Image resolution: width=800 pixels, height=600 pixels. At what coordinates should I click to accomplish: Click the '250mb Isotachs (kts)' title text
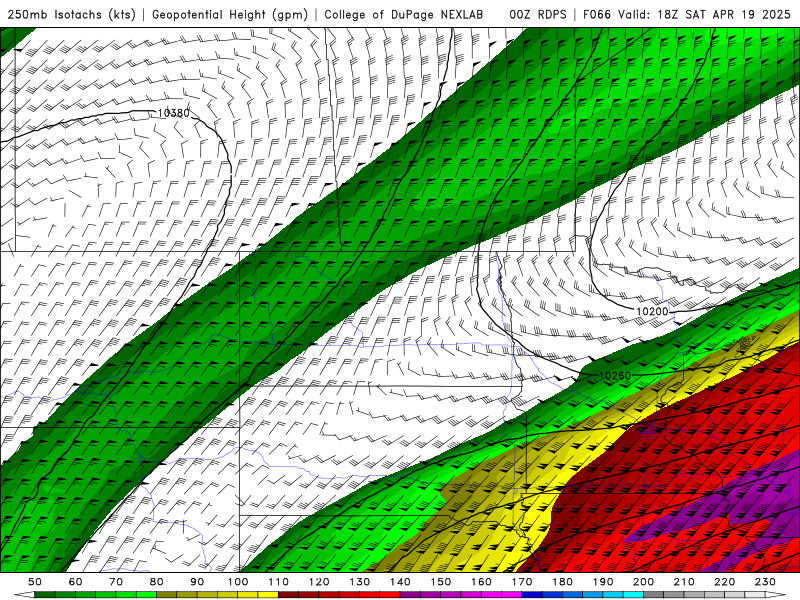[x=71, y=14]
